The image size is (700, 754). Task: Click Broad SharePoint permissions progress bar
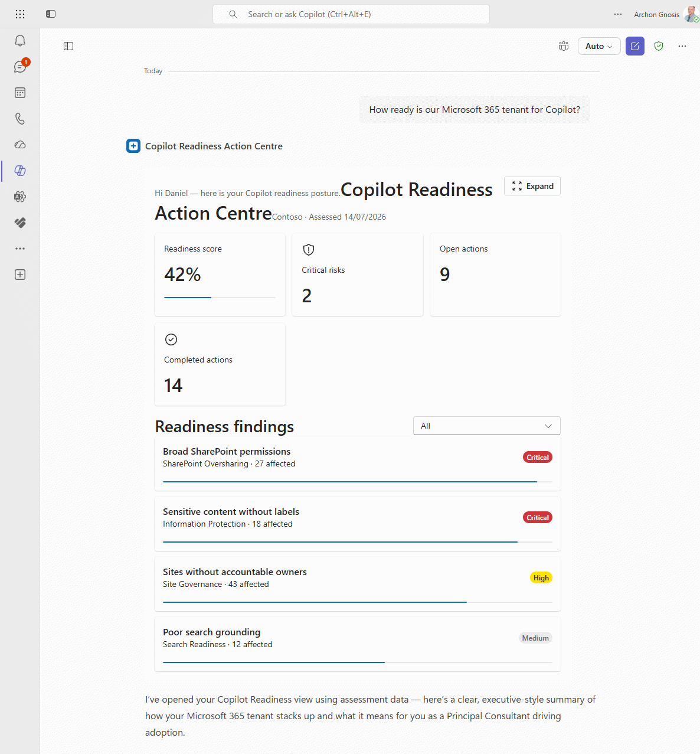click(358, 482)
